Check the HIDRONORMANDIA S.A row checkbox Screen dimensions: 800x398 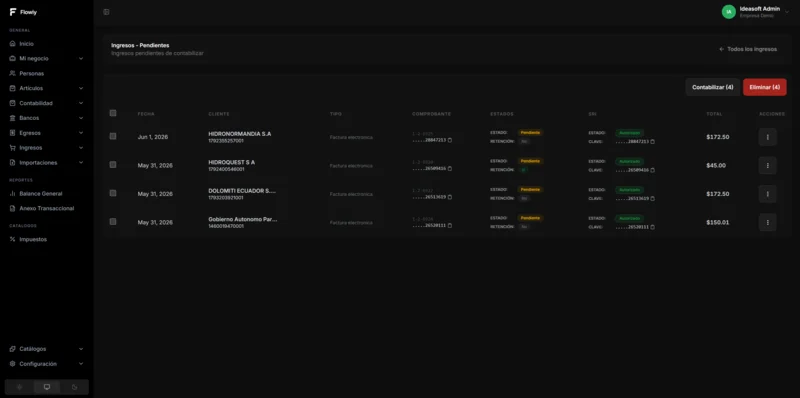(x=113, y=136)
